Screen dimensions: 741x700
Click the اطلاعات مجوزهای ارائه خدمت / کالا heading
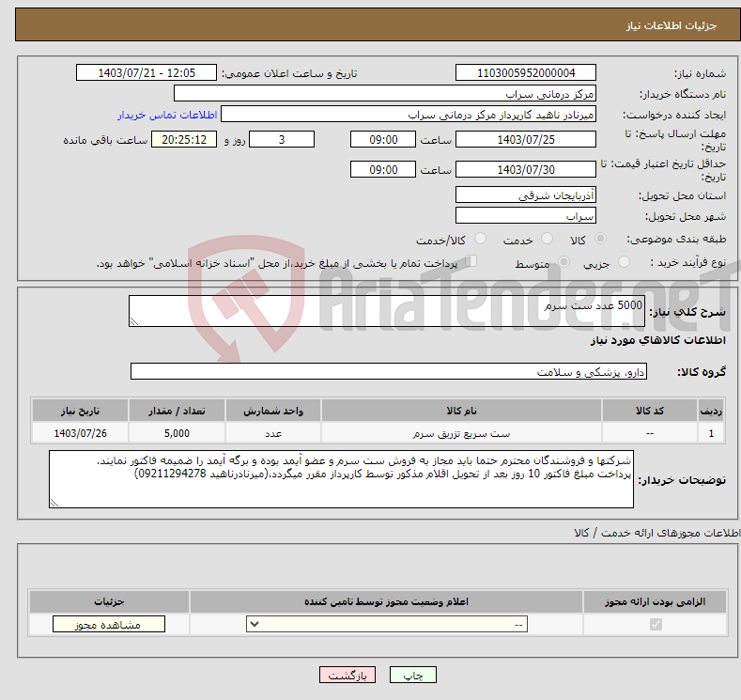point(656,533)
